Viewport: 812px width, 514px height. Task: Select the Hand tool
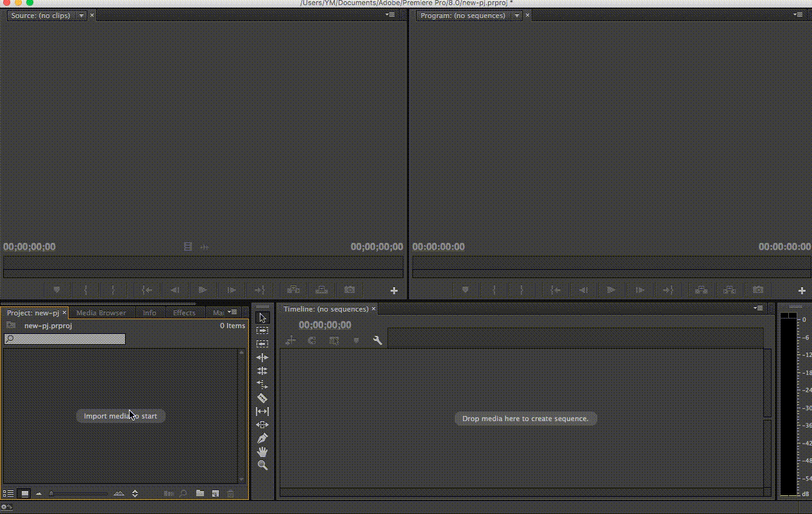point(262,452)
